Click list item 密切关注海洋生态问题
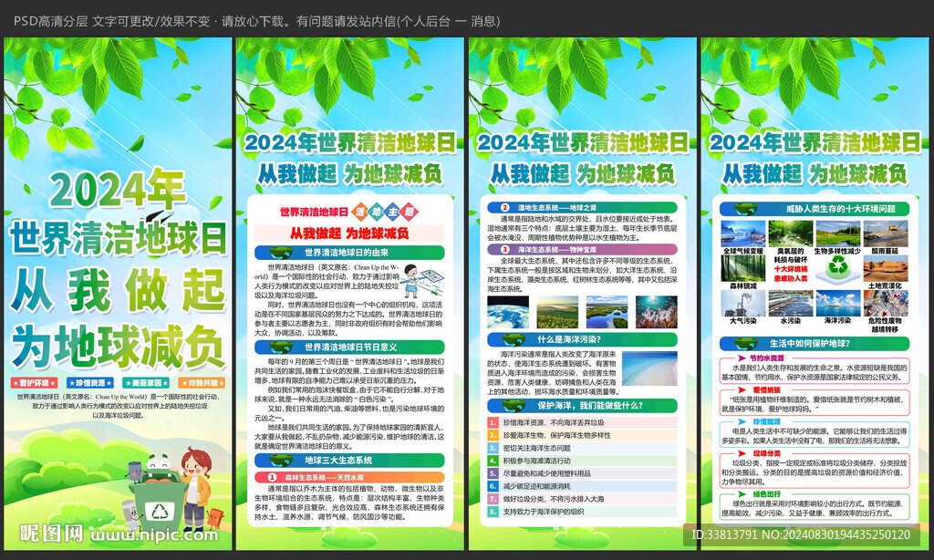Screen dimensions: 934x560 point(582,448)
